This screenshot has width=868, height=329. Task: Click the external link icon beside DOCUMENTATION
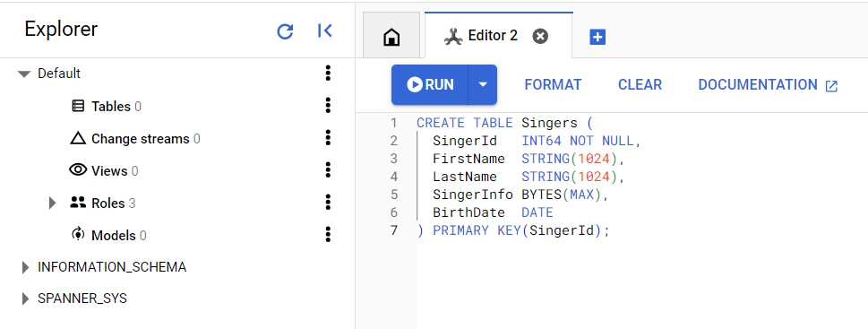click(x=831, y=86)
